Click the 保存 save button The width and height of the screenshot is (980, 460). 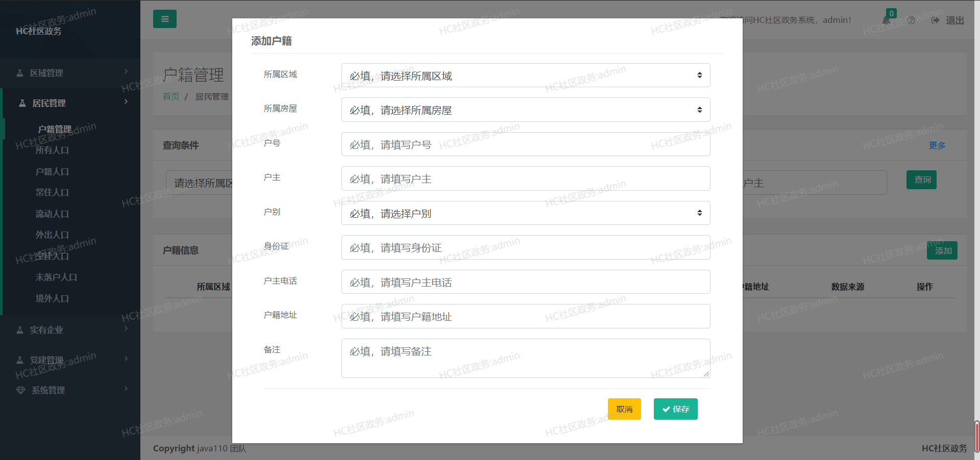coord(675,409)
